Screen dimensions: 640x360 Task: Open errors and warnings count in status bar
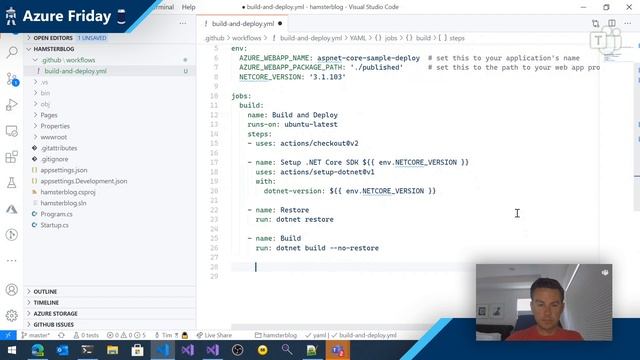(126, 335)
